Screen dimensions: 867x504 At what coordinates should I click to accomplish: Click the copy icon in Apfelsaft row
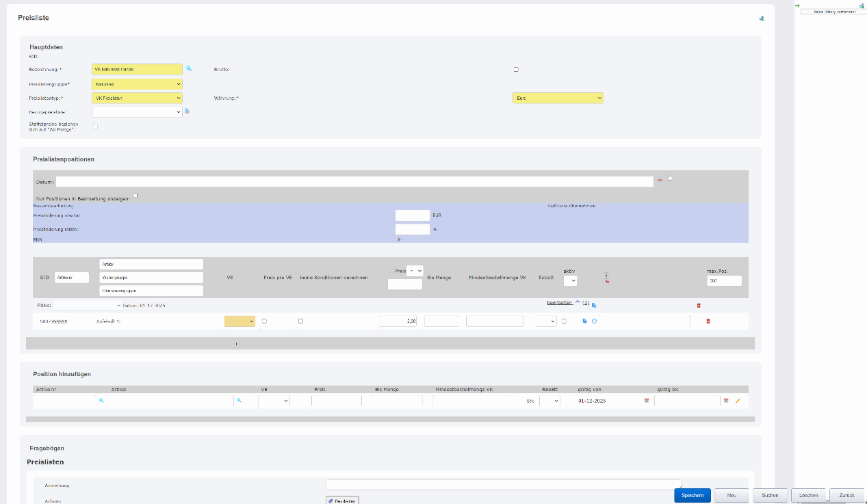[x=584, y=321]
